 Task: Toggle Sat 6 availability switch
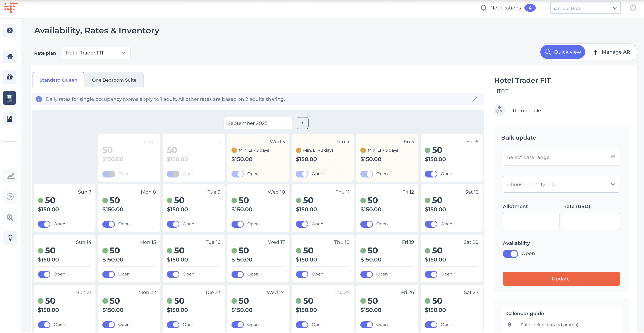coord(431,174)
